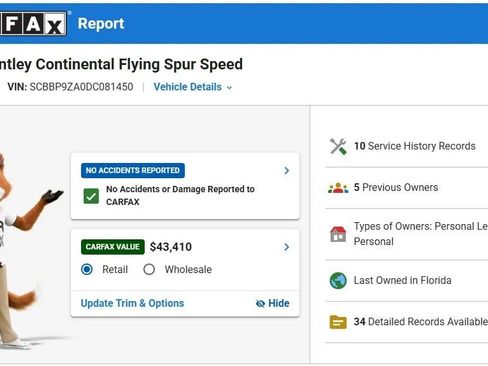488x366 pixels.
Task: Open Update Trim & Options link
Action: [x=132, y=303]
